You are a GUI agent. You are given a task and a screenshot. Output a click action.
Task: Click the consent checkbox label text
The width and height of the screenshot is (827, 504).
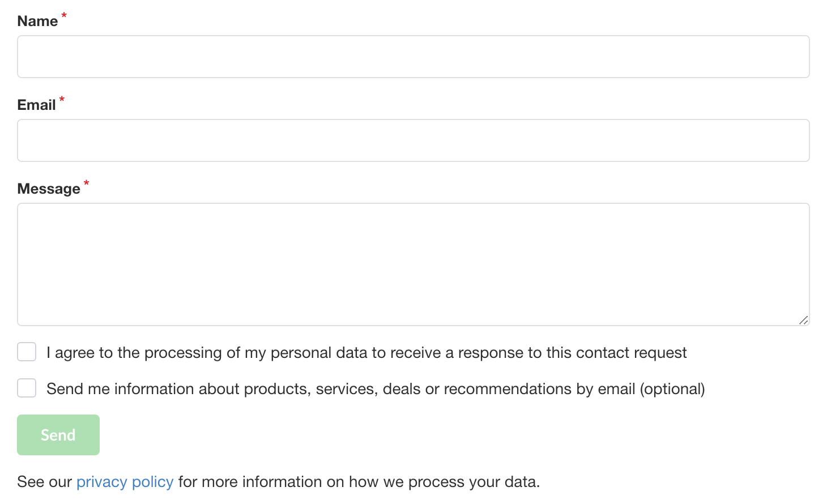366,352
